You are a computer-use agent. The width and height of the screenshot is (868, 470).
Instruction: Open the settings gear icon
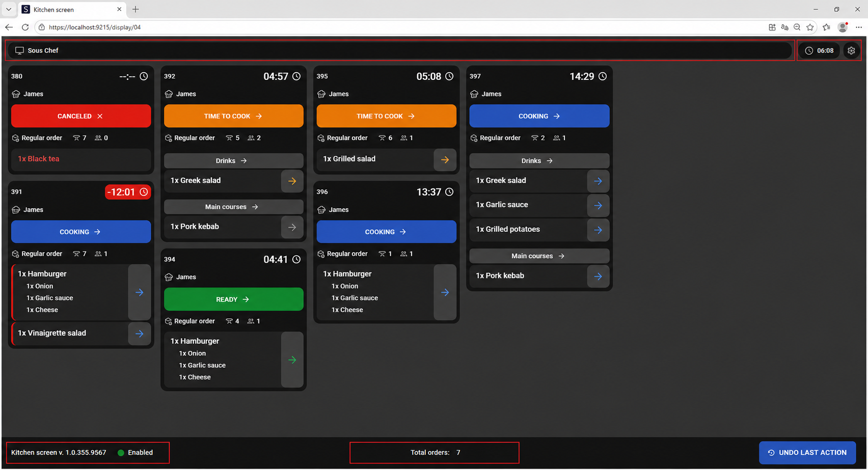(x=851, y=50)
